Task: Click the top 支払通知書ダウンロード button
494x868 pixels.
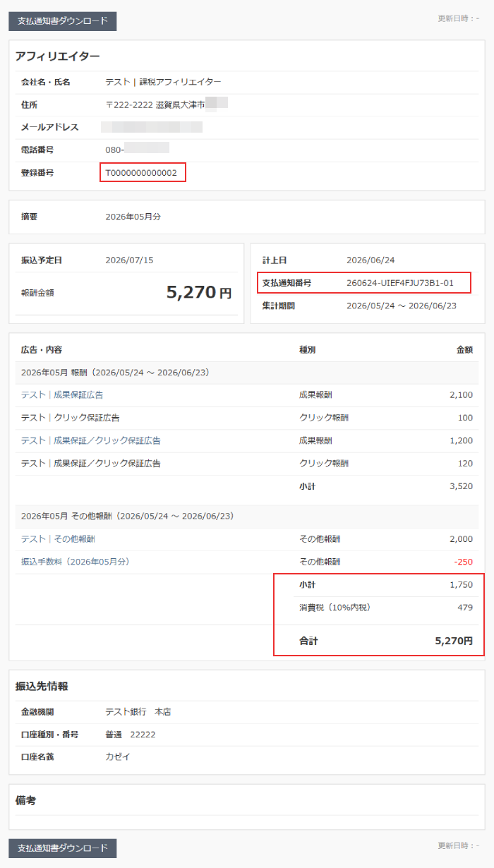Action: tap(62, 21)
